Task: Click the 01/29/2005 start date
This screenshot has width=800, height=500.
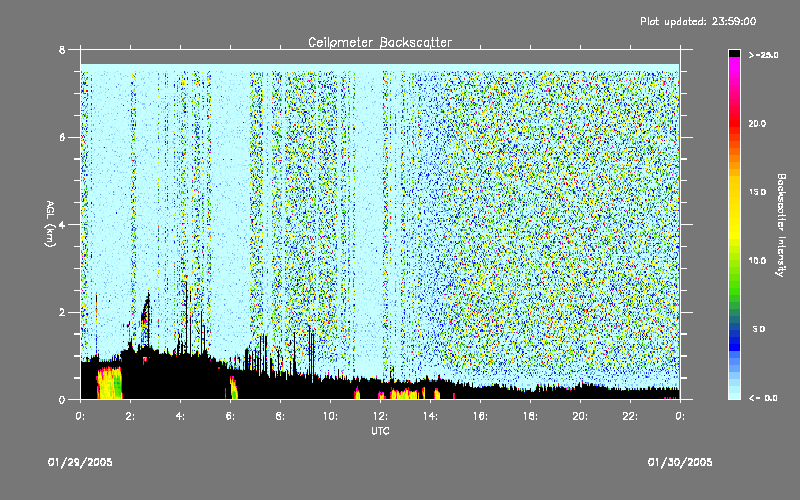Action: [80, 462]
